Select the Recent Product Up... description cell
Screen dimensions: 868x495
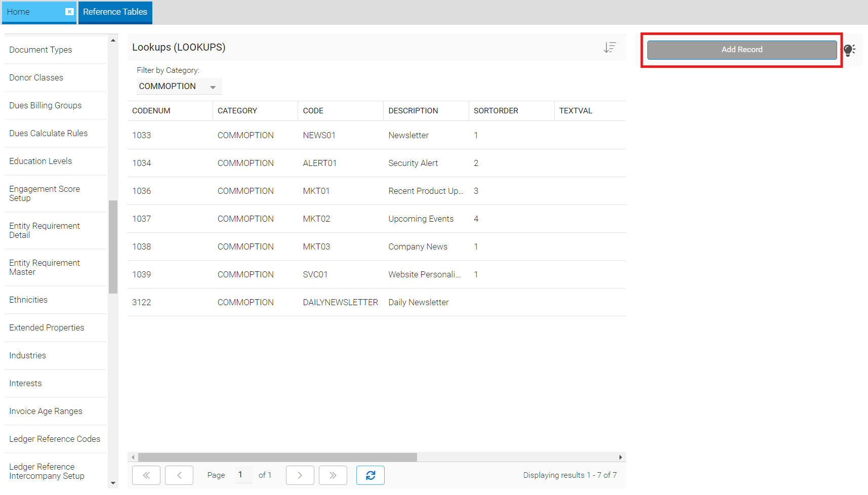tap(426, 191)
